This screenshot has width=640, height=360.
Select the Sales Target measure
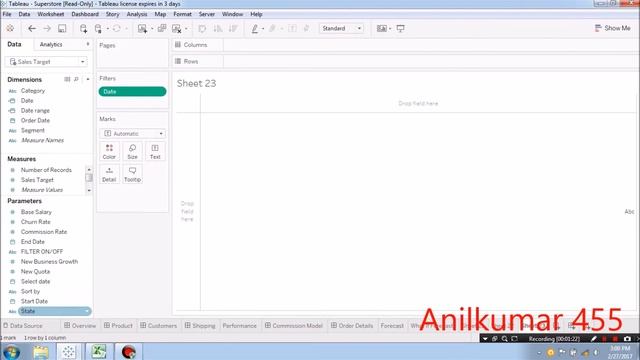[37, 180]
